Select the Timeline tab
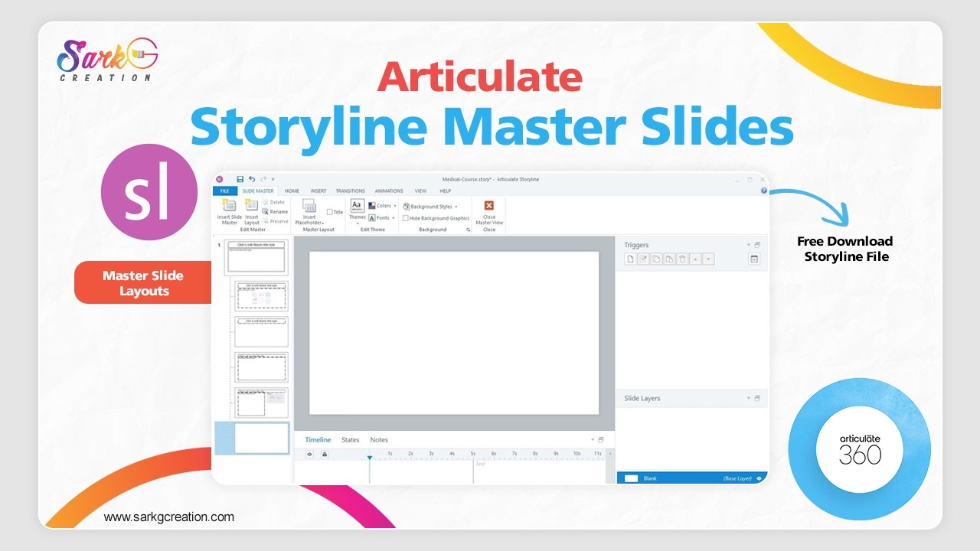Viewport: 980px width, 551px height. coord(318,440)
